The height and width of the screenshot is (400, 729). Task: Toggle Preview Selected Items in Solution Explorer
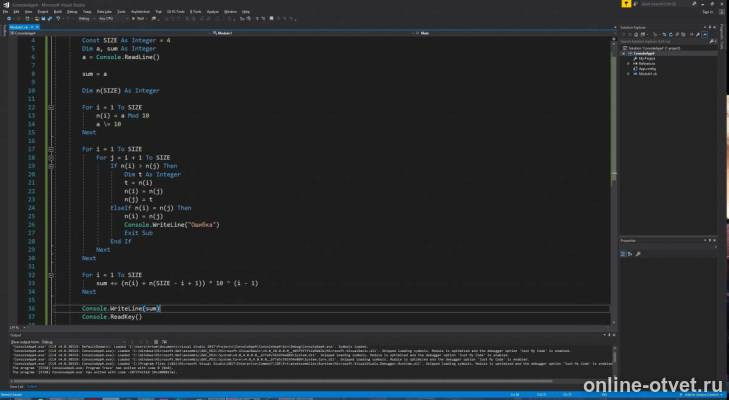click(x=705, y=34)
